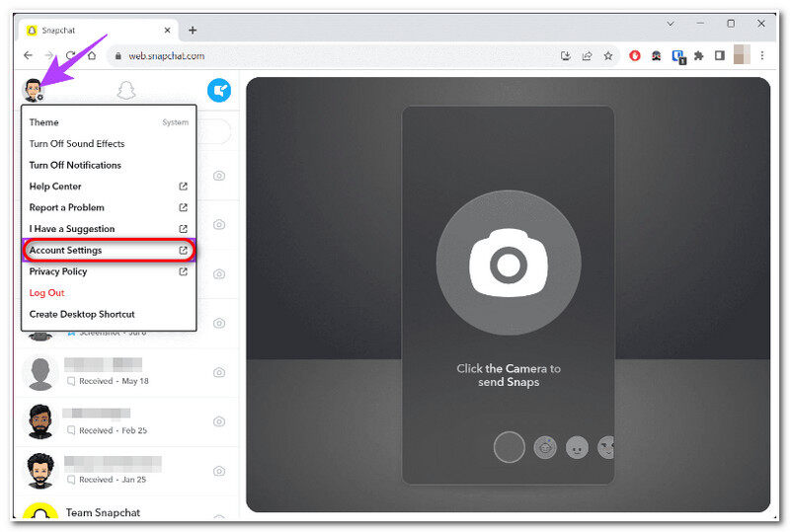Open Help Center menu entry
Screen dimensions: 790x532
click(x=109, y=187)
